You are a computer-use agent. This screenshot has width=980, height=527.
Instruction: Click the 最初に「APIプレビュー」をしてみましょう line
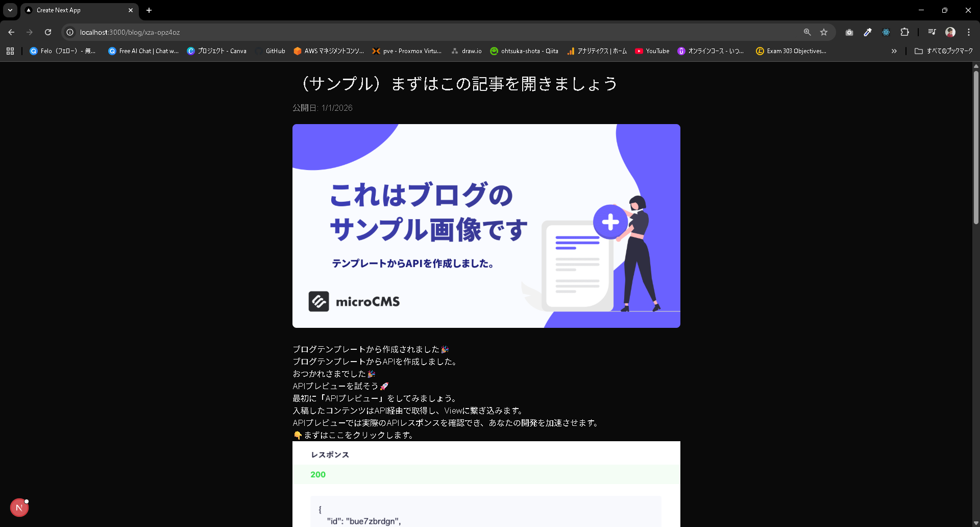(376, 398)
